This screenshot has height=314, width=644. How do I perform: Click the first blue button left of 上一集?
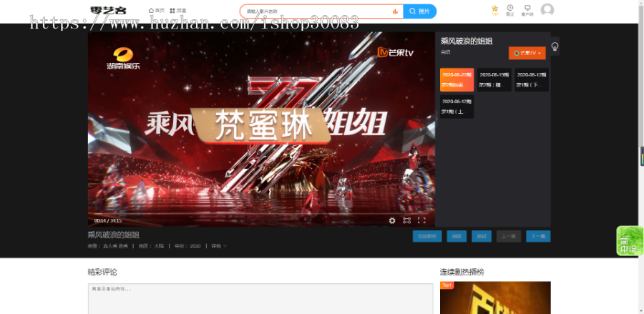pyautogui.click(x=427, y=237)
